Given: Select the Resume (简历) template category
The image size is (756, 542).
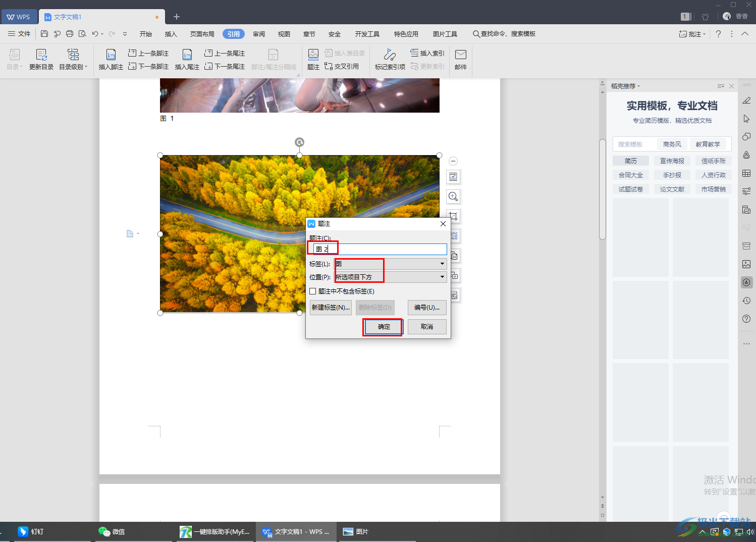Looking at the screenshot, I should (x=631, y=161).
